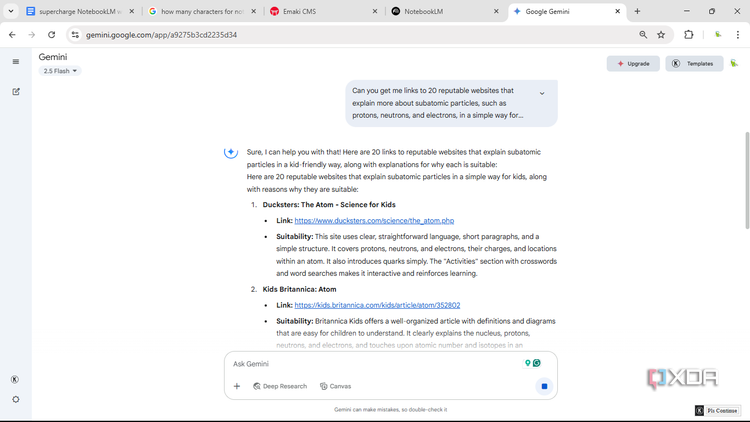This screenshot has width=750, height=422.
Task: Click the Ask Gemini input field
Action: 375,364
